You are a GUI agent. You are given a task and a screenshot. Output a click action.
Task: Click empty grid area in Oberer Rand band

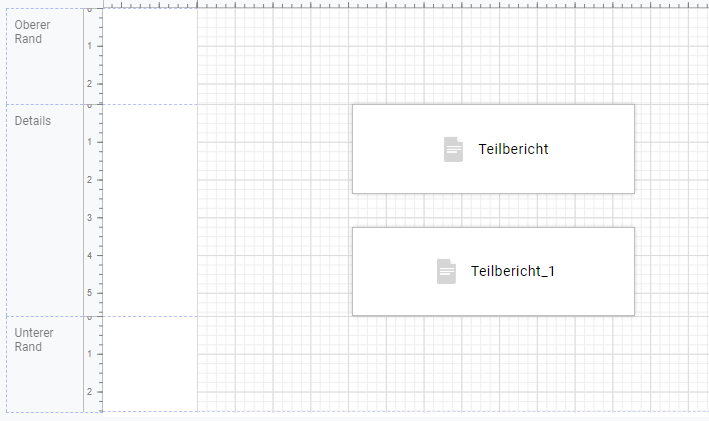[x=452, y=56]
